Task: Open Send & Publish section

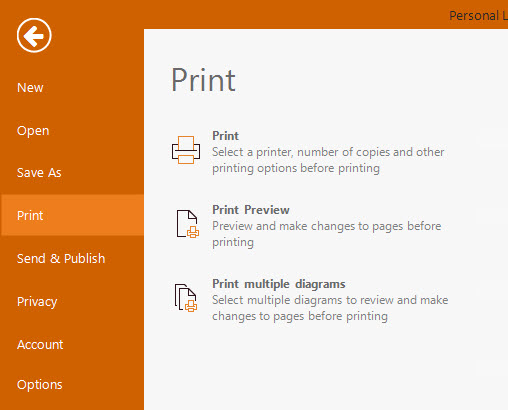Action: pyautogui.click(x=61, y=259)
